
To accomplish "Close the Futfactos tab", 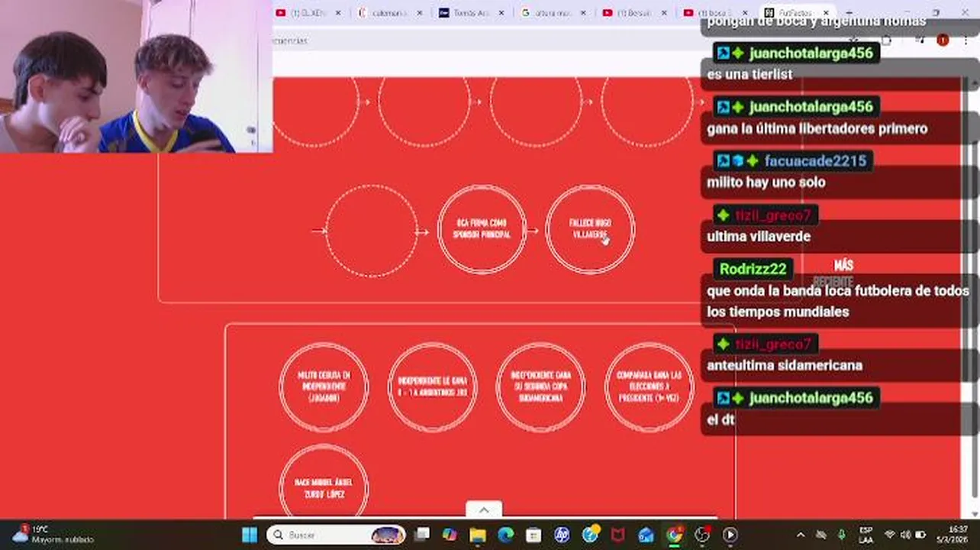I will [x=826, y=12].
